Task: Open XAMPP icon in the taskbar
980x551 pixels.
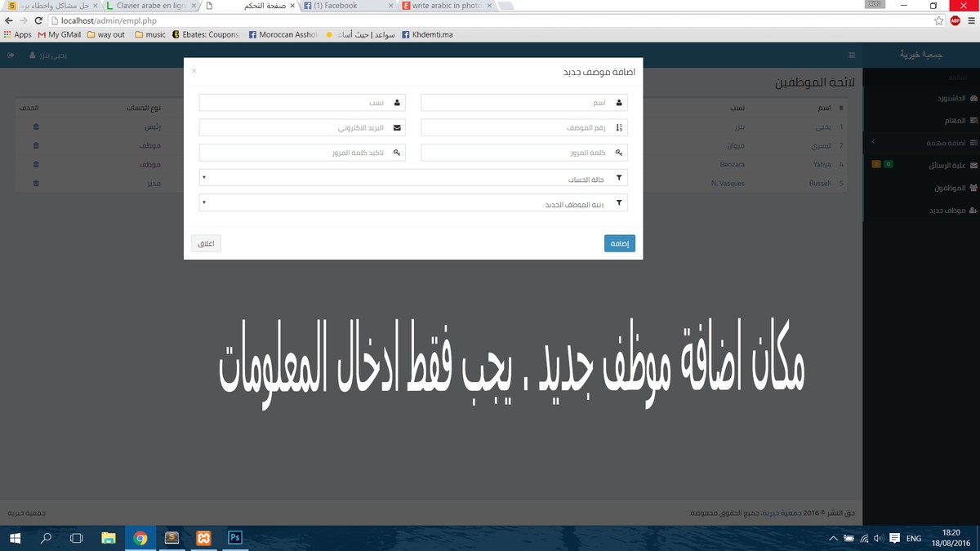Action: point(203,538)
